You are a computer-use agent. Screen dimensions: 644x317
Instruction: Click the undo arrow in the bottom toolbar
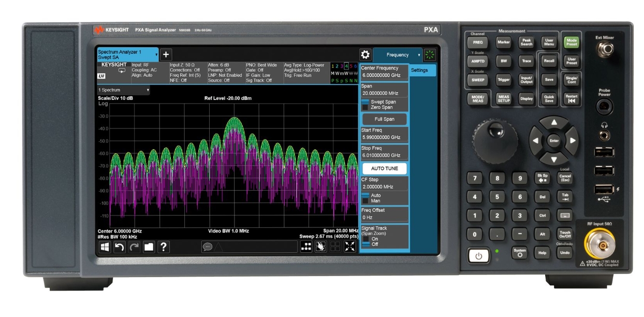click(119, 246)
